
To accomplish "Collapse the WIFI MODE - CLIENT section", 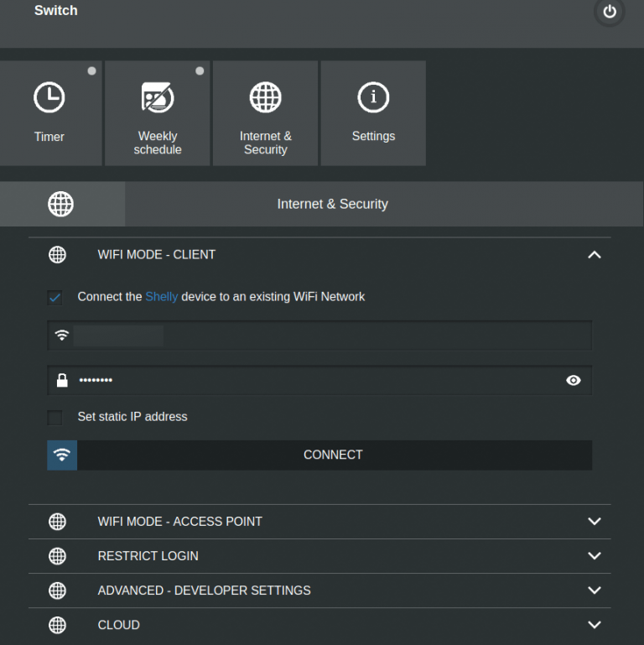I will 595,255.
